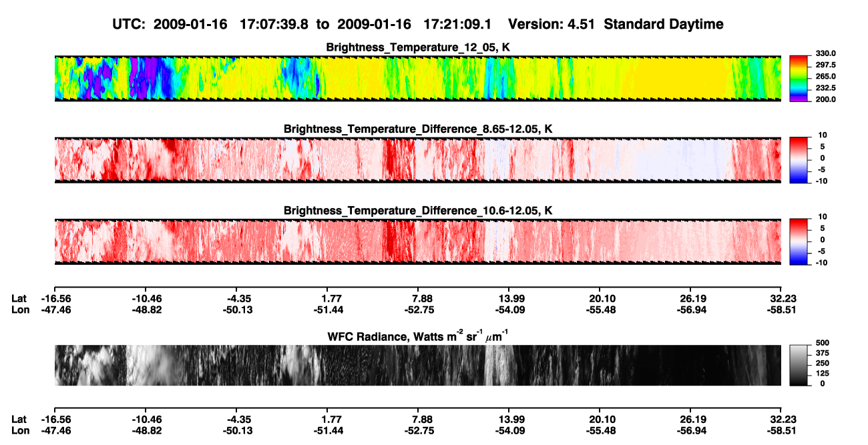Click the brightness temperature rainbow colorbar
The image size is (868, 445).
point(799,78)
